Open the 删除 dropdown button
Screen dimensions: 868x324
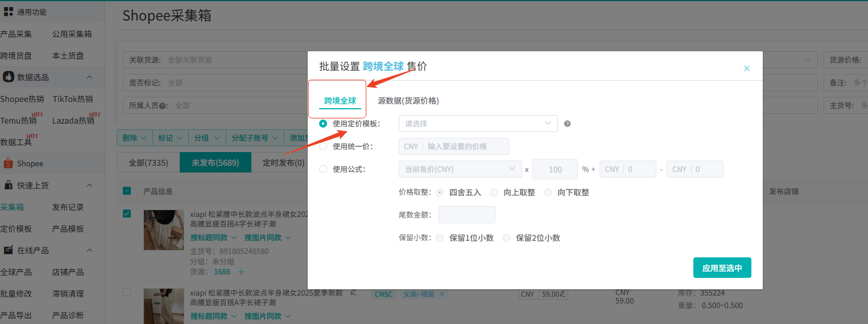tap(135, 138)
